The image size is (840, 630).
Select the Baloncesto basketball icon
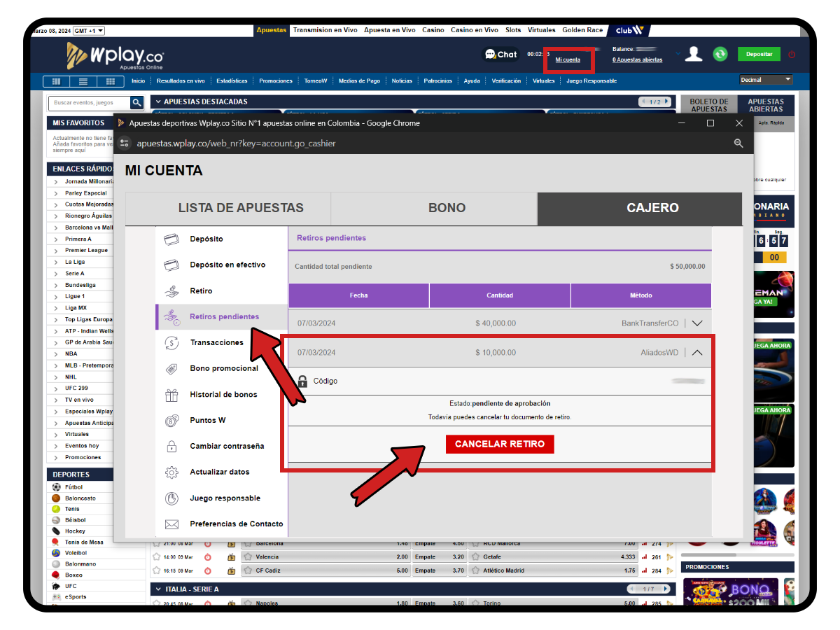click(57, 498)
